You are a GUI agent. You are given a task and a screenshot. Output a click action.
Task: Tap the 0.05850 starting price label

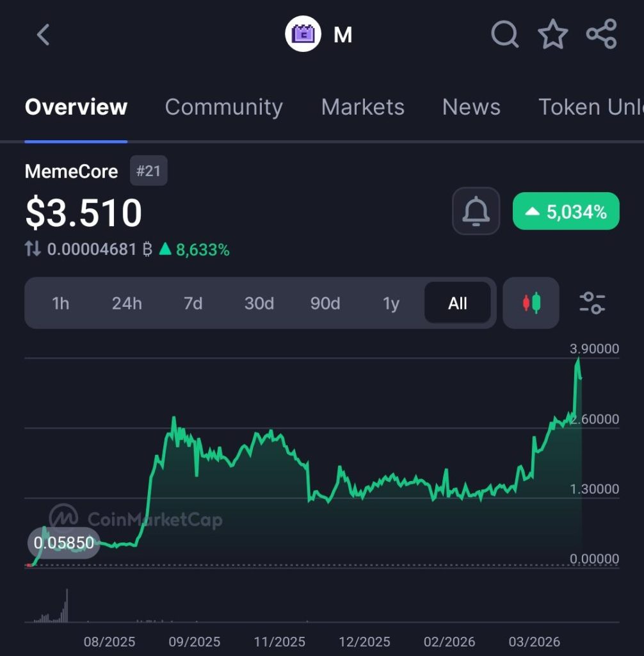click(x=63, y=543)
